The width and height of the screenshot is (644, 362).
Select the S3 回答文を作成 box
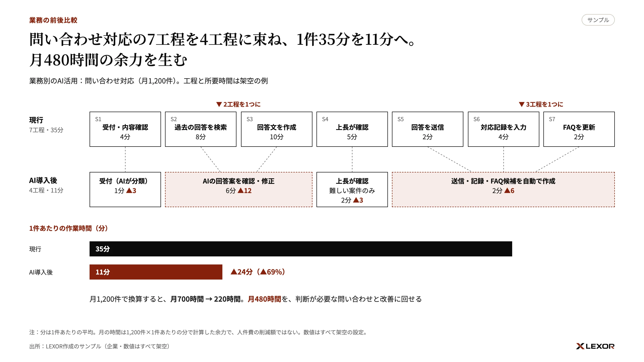click(x=276, y=129)
